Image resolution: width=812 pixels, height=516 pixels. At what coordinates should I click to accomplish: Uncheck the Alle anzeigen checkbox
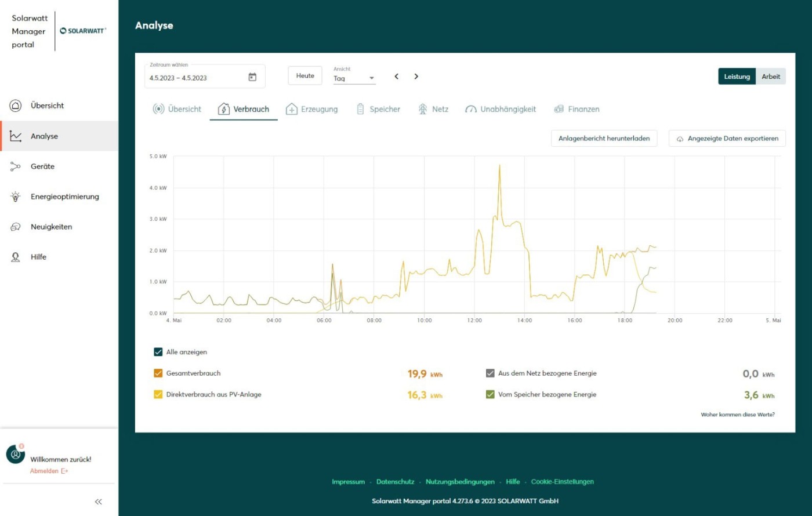coord(158,352)
